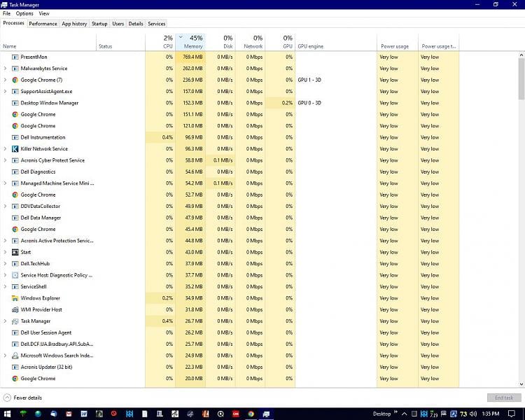Select the Dell.DCF.UA.Bradbury.API.SubA... row

pyautogui.click(x=230, y=344)
